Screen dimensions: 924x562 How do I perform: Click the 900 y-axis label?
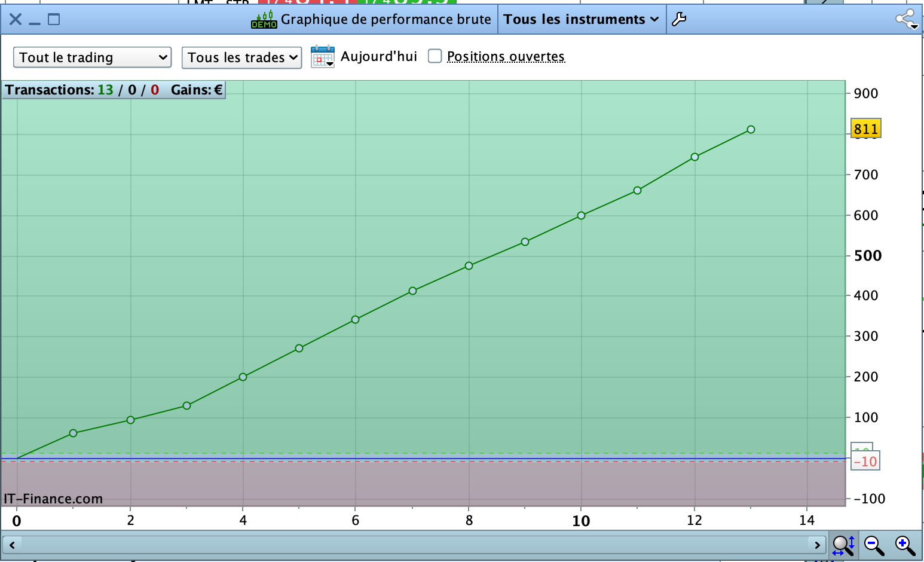[x=866, y=93]
